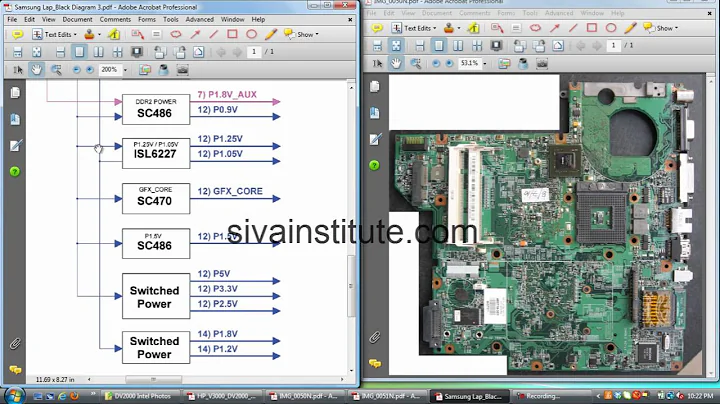Screen dimensions: 720x404
Task: Click Zoom Out button in Samsung Lap window
Action: [x=76, y=70]
